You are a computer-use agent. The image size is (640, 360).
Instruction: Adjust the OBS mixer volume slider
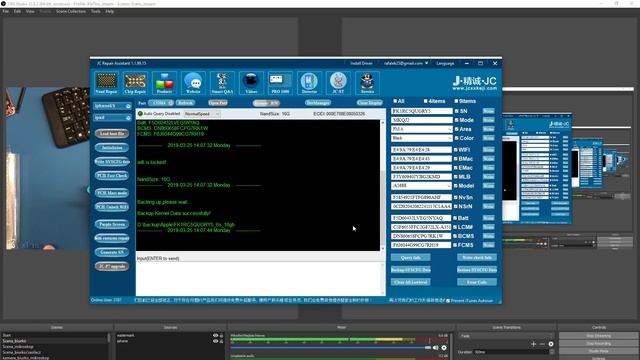pos(331,348)
